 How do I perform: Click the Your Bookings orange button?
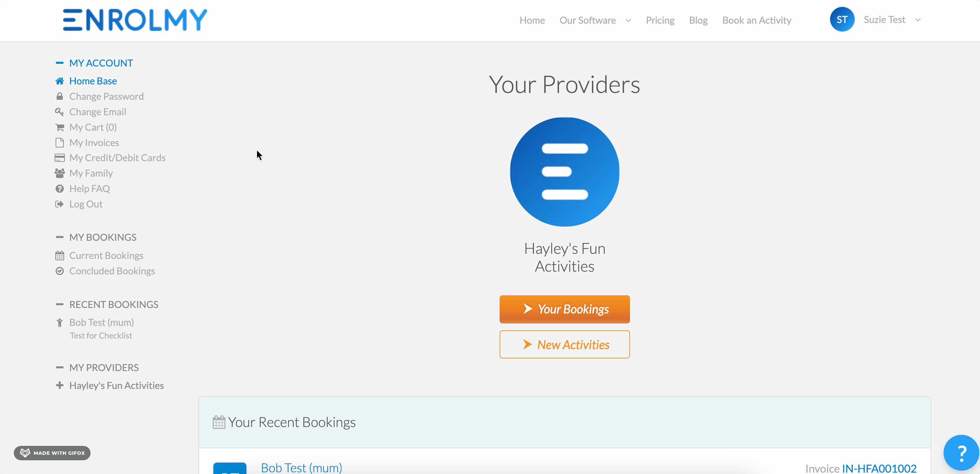coord(564,309)
